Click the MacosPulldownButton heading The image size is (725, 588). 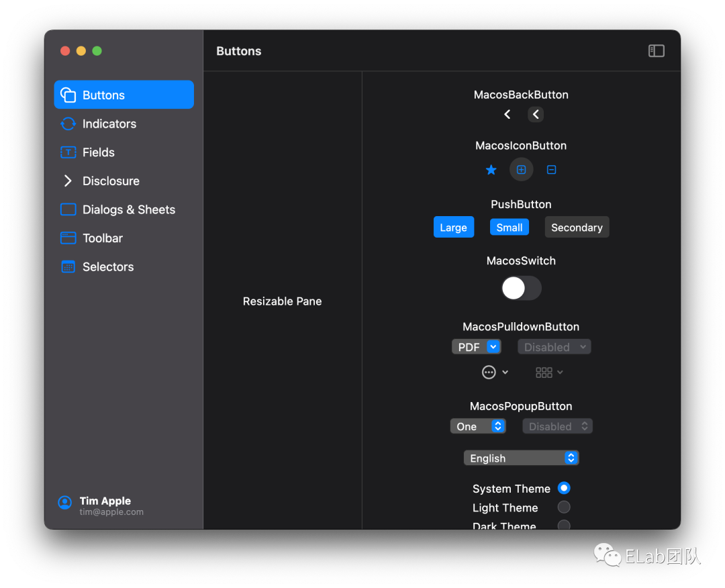521,327
